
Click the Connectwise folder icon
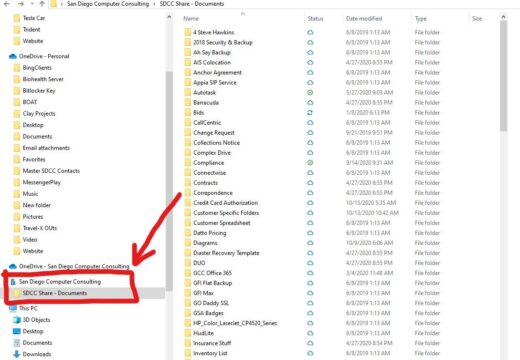click(x=188, y=173)
